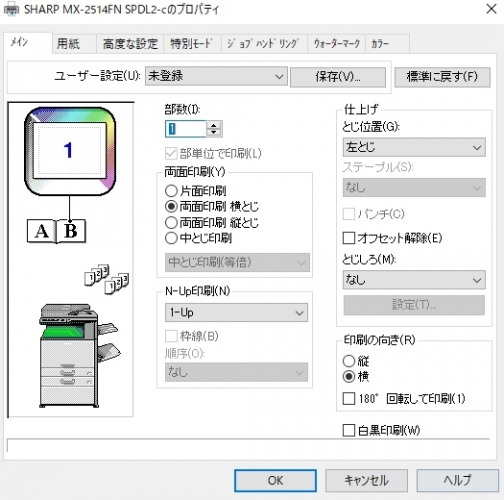Toggle the 部単位で印刷(L) checkbox
504x500 pixels.
[x=171, y=154]
